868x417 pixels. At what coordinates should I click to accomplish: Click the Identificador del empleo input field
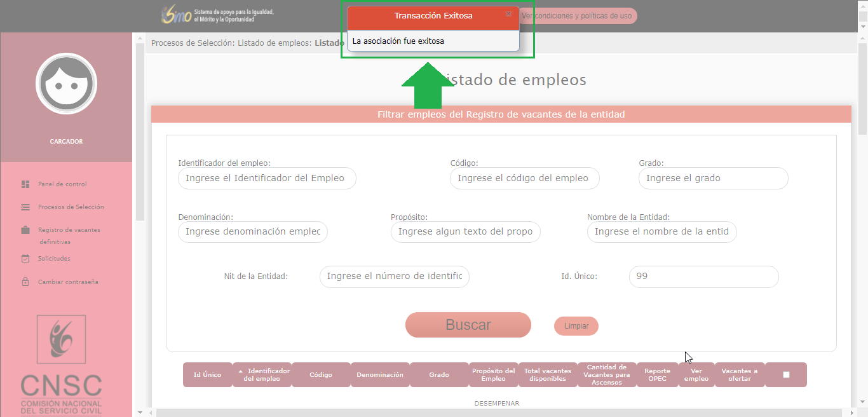267,179
